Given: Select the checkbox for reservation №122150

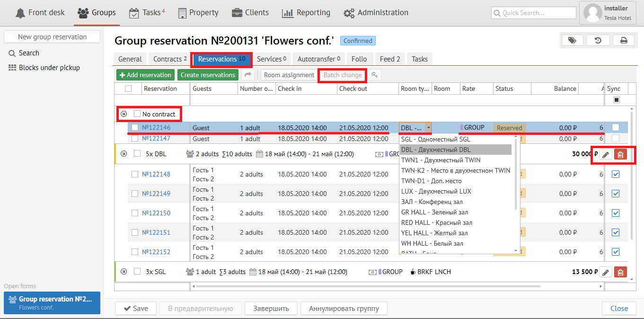Looking at the screenshot, I should coord(135,213).
